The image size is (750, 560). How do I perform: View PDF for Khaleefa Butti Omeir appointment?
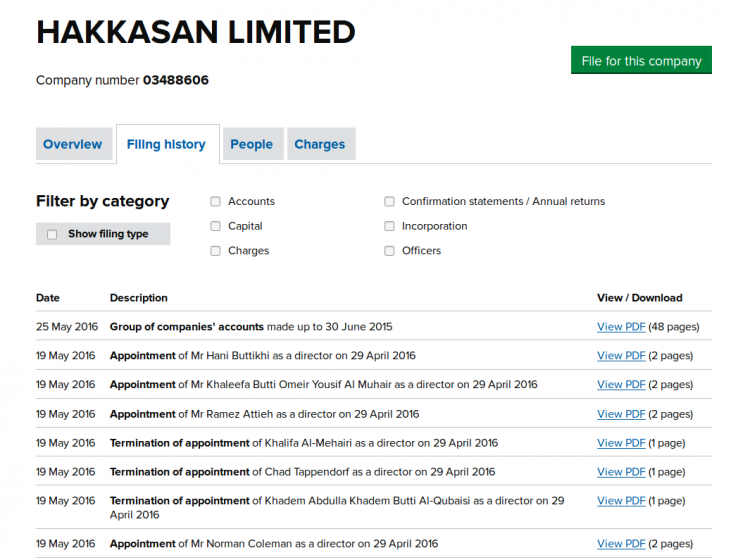[x=621, y=384]
